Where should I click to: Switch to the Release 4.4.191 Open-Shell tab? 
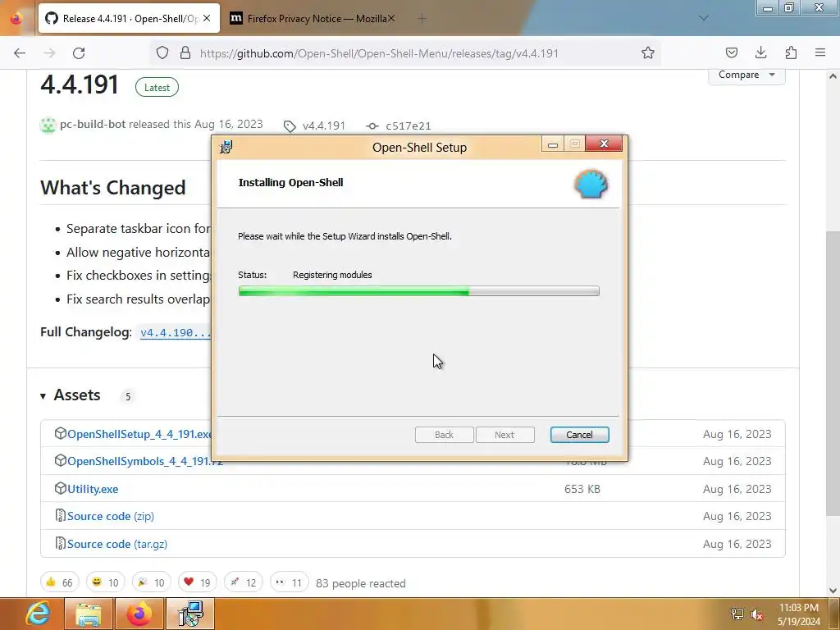[129, 18]
